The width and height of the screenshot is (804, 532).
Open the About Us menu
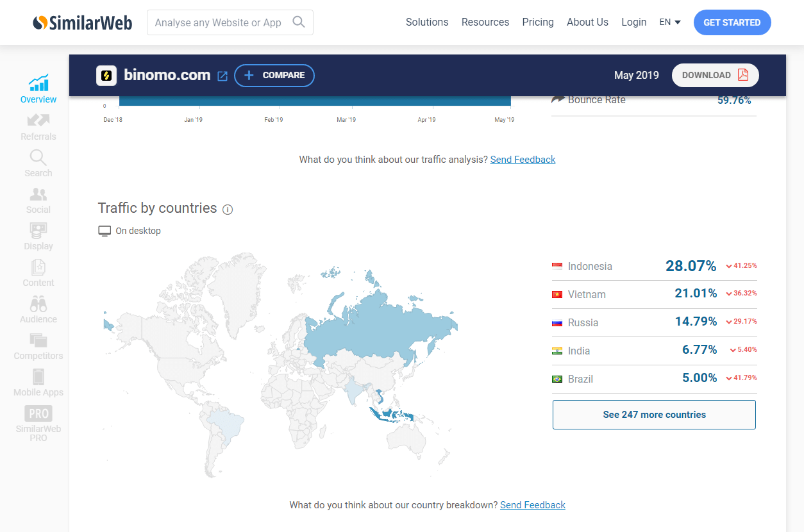coord(587,22)
